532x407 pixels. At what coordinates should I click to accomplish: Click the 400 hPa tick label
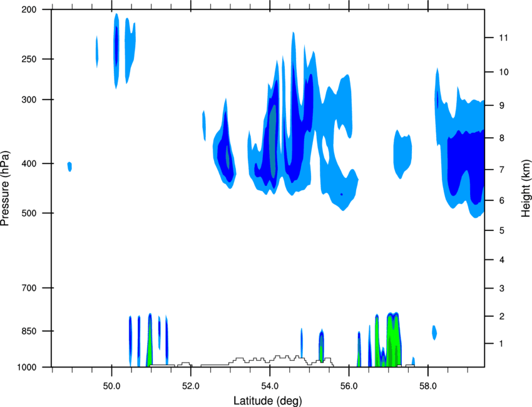tap(29, 163)
